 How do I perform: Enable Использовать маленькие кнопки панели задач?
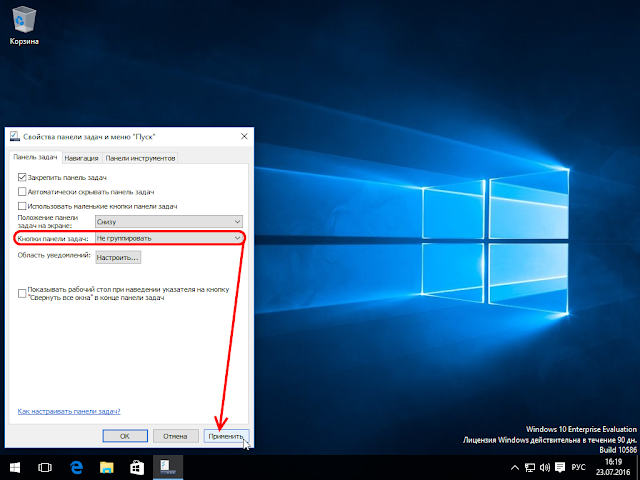[x=22, y=206]
